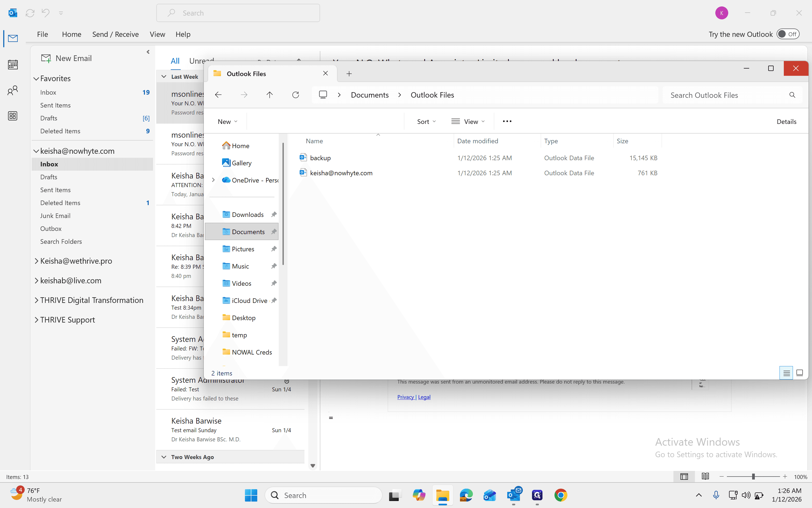Switch Explorer to large thumbnails view icon
Screen dimensions: 812x508
pos(800,373)
